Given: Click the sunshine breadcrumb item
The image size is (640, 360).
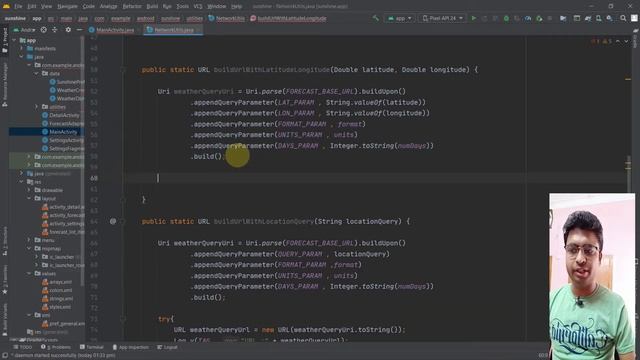Looking at the screenshot, I should [x=15, y=18].
